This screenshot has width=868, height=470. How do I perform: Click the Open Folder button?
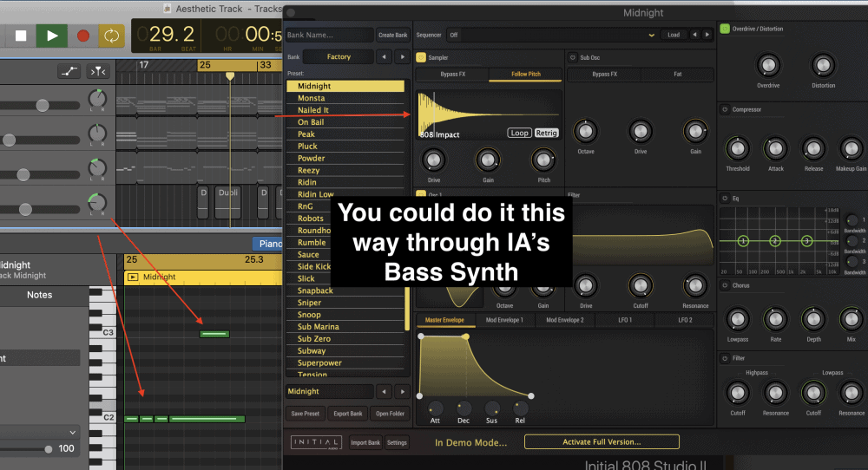click(x=390, y=414)
